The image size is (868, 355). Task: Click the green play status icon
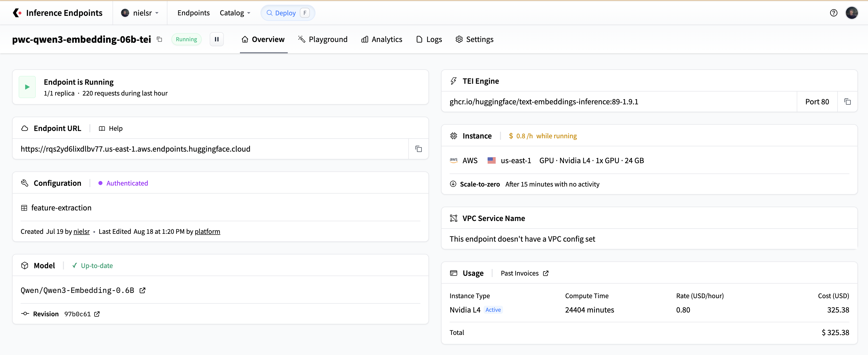27,87
